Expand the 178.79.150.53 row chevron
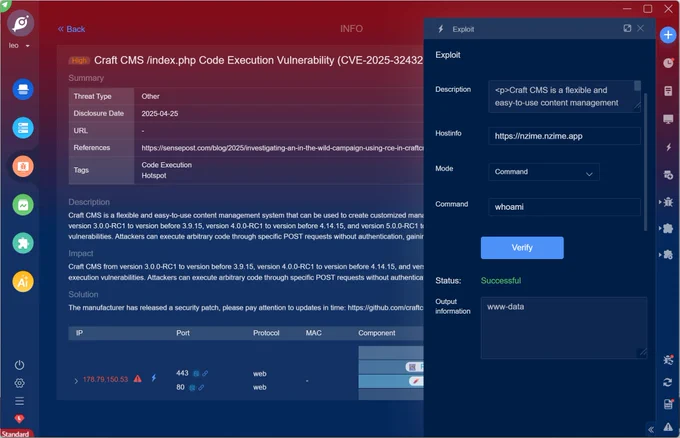 (x=76, y=380)
